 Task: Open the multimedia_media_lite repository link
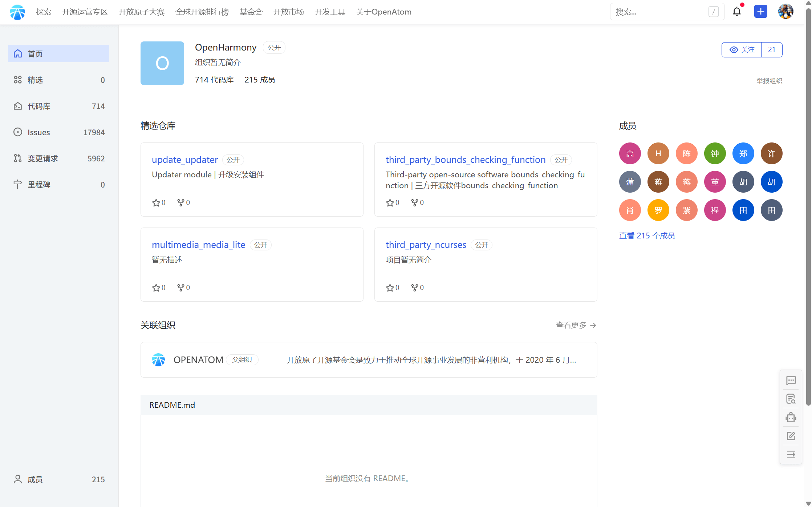[199, 245]
